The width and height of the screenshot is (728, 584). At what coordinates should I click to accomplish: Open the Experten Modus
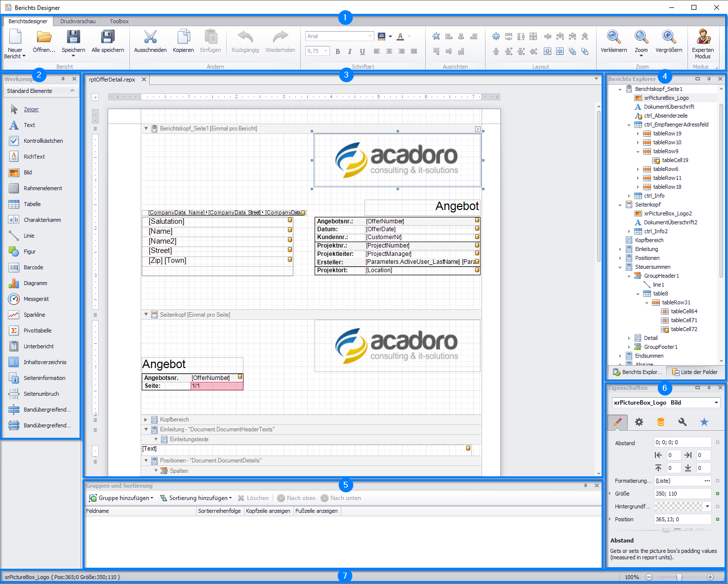pos(703,38)
